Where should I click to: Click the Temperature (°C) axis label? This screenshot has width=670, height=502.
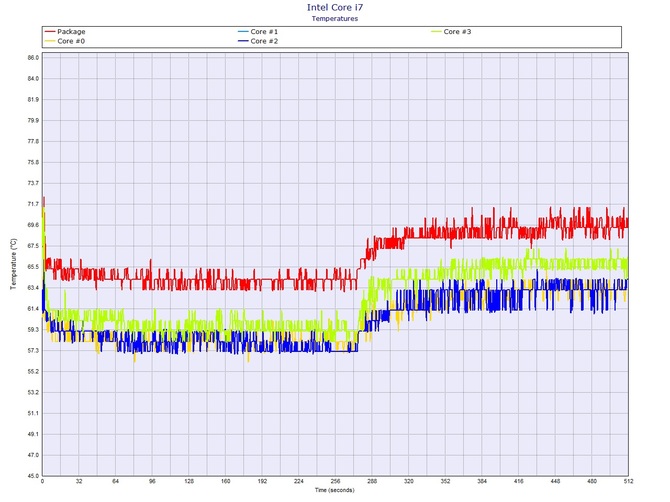point(14,264)
